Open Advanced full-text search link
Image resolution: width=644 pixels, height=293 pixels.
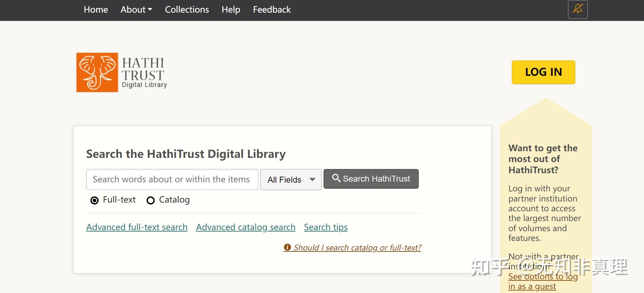pos(137,227)
